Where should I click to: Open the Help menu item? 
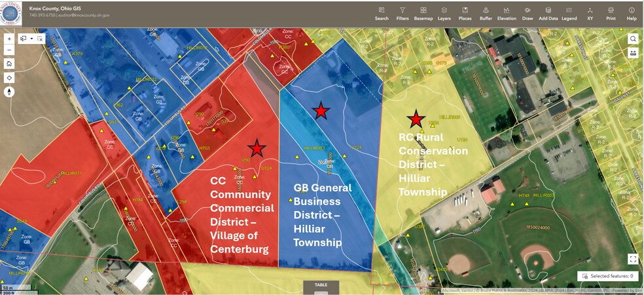[632, 14]
